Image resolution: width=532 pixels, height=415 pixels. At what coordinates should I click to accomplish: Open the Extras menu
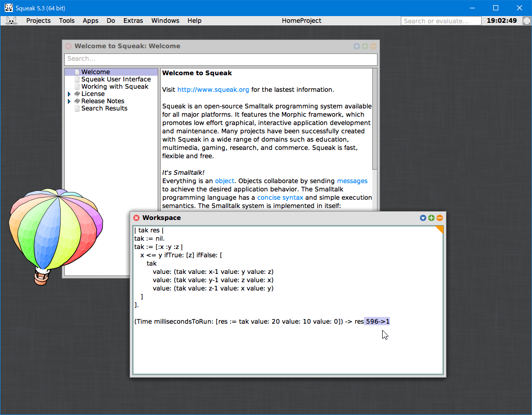coord(133,21)
